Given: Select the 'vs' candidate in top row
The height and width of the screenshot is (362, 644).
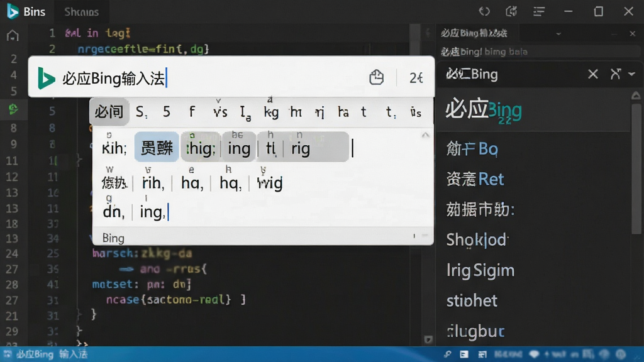Looking at the screenshot, I should (220, 112).
